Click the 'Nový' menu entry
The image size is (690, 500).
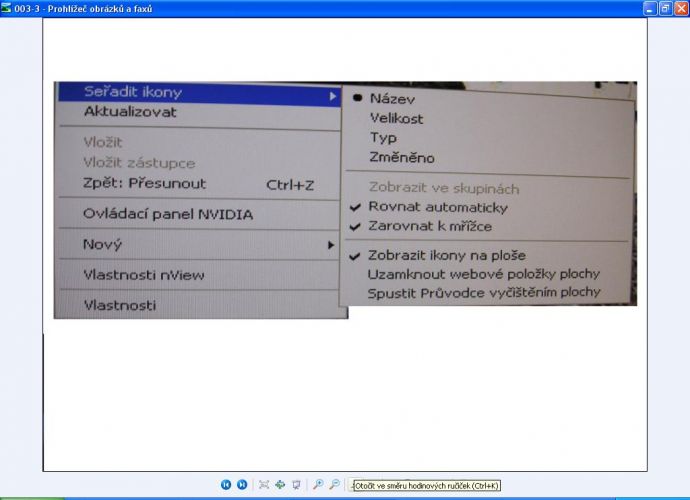pyautogui.click(x=102, y=244)
